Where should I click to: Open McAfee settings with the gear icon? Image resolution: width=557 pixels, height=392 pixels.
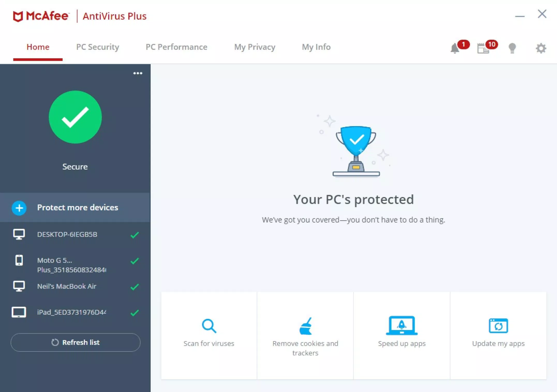[x=540, y=48]
